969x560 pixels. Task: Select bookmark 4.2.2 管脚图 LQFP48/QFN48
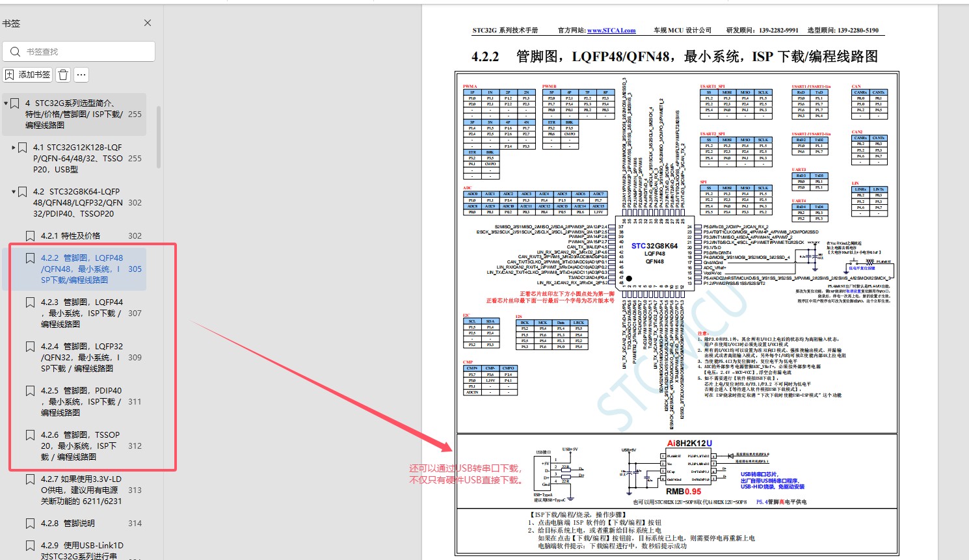coord(82,269)
